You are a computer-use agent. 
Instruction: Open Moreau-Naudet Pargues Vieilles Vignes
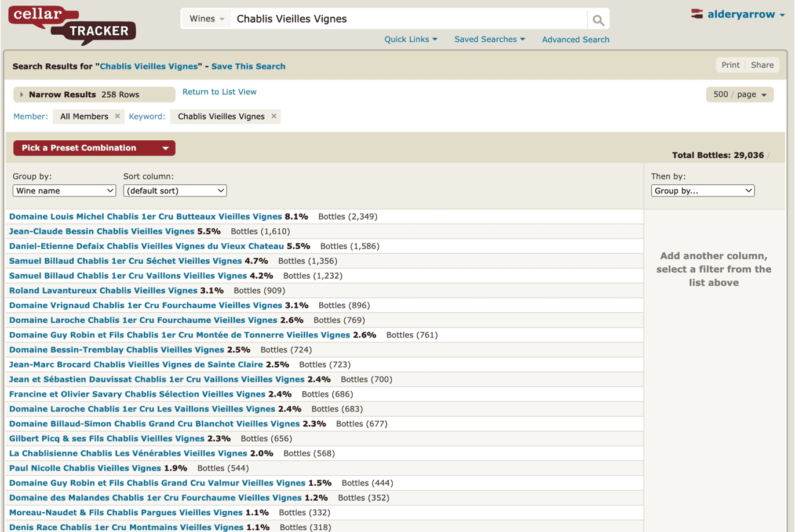coord(126,512)
